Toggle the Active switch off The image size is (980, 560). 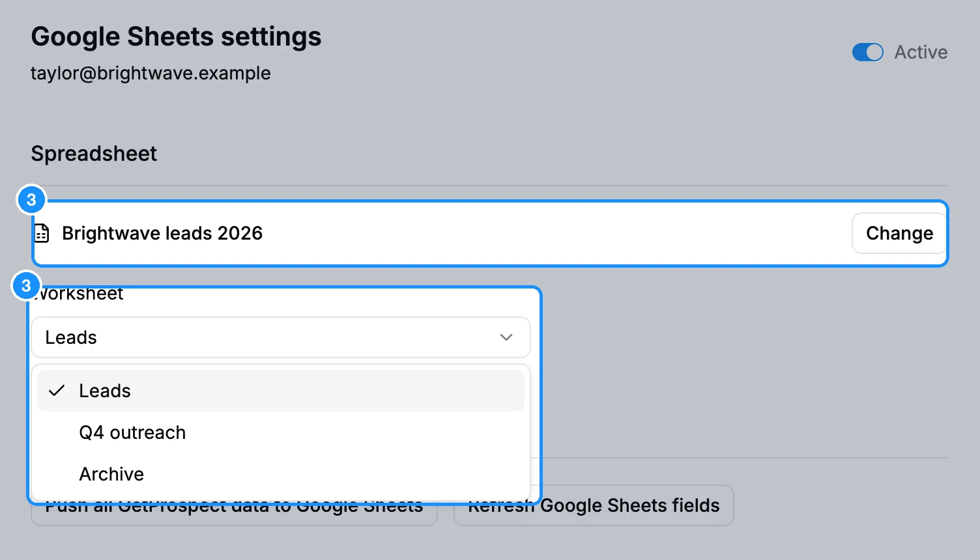pos(867,52)
